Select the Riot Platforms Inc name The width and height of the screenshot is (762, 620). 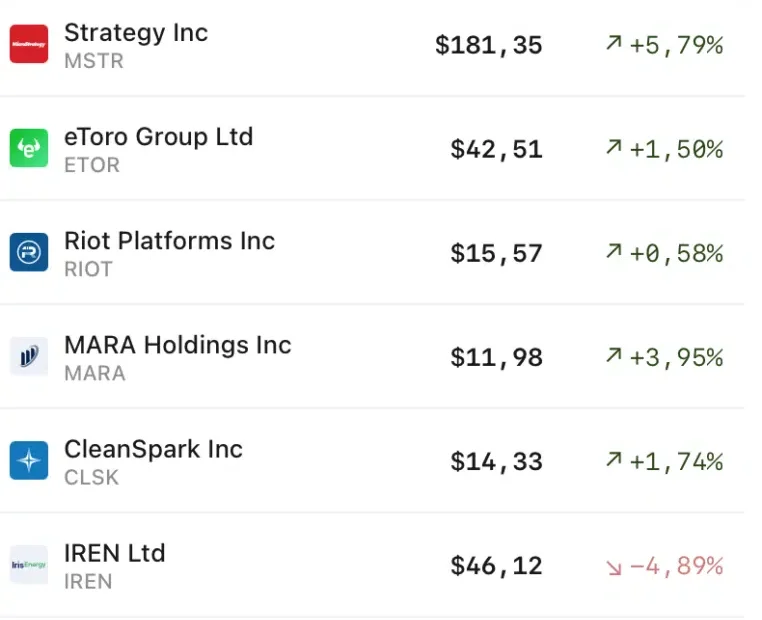click(169, 240)
